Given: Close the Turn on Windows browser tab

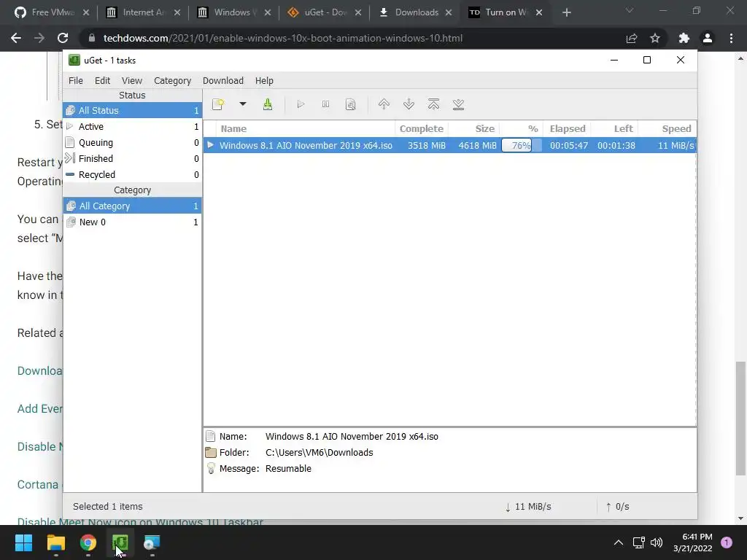Looking at the screenshot, I should [x=539, y=12].
